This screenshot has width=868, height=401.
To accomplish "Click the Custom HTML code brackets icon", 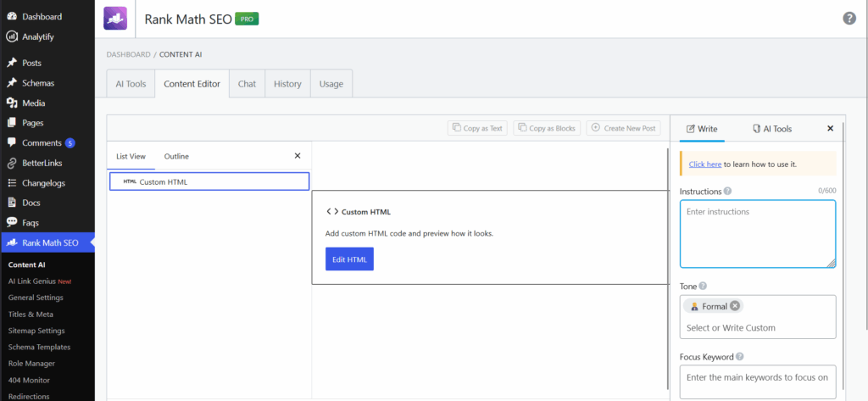I will pyautogui.click(x=332, y=212).
